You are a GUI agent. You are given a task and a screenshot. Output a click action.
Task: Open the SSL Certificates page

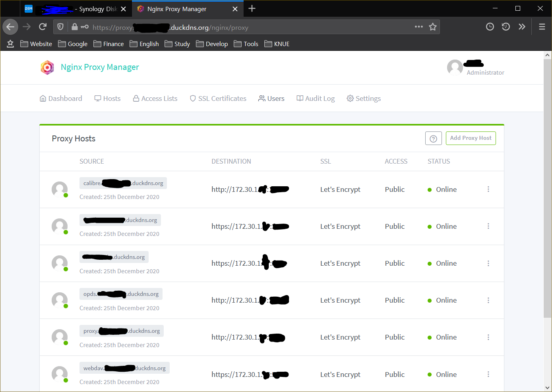[x=218, y=98]
